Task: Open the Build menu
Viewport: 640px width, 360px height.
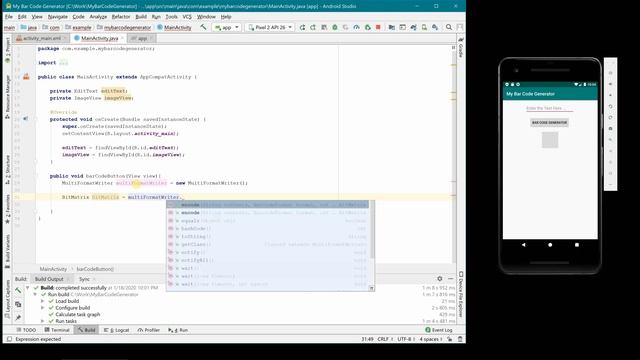Action: click(141, 17)
